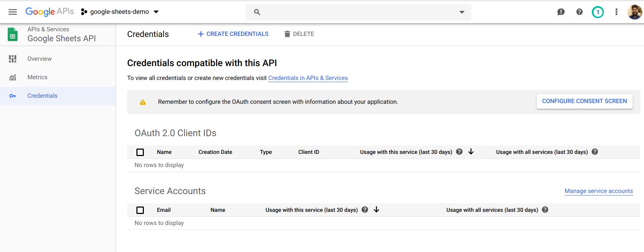Image resolution: width=644 pixels, height=252 pixels.
Task: Open the notifications badge showing 1
Action: tap(597, 12)
